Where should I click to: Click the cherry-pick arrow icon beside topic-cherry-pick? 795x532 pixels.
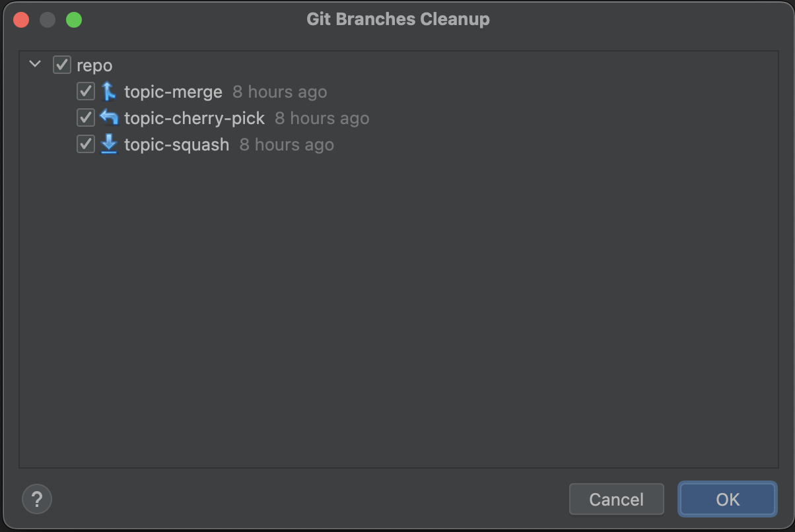pos(109,117)
